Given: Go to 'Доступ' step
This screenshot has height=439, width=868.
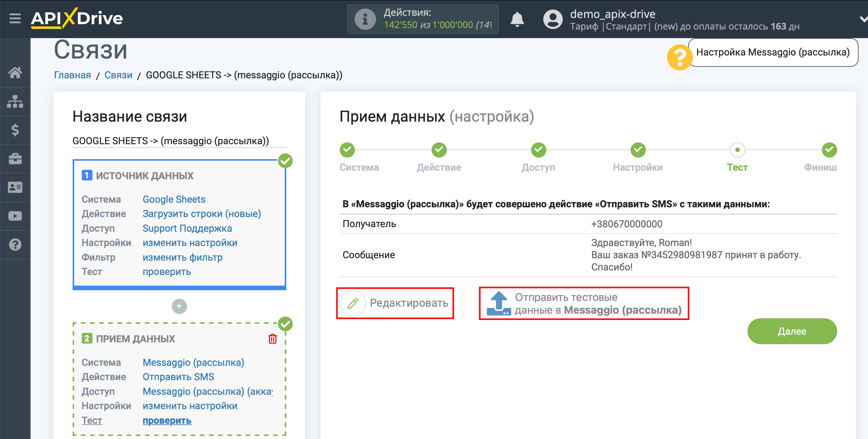Looking at the screenshot, I should tap(538, 150).
